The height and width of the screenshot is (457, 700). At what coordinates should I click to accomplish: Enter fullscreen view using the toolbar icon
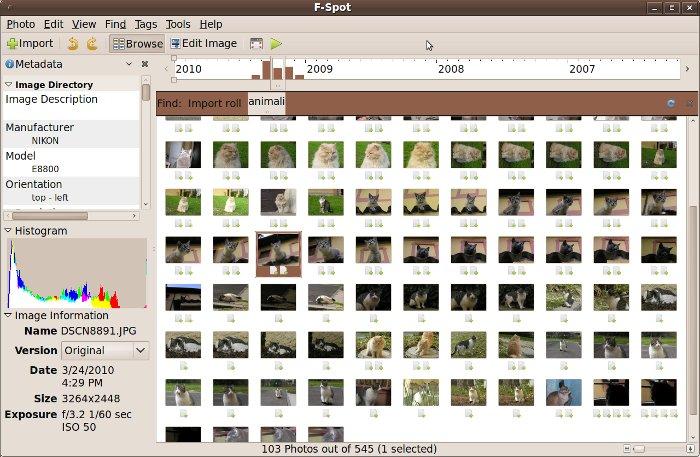[256, 44]
